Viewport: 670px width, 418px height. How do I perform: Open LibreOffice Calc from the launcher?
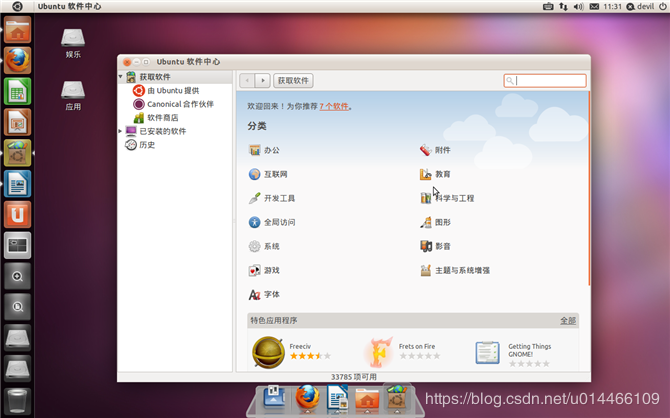pos(18,91)
